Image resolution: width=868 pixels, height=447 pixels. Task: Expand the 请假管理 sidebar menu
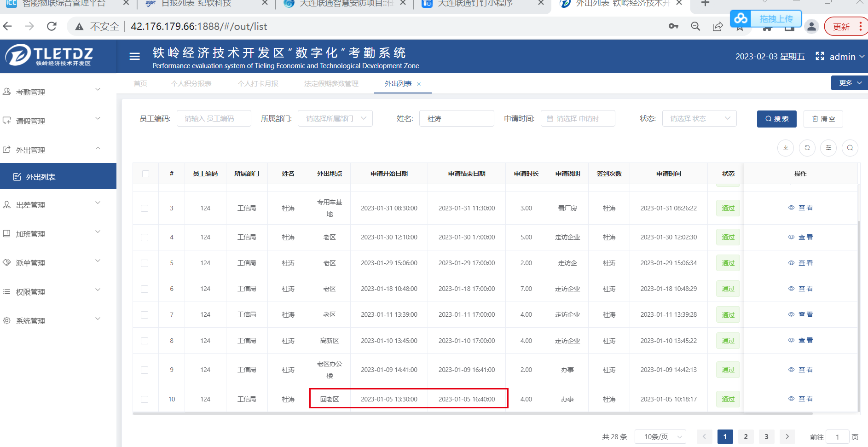tap(58, 121)
